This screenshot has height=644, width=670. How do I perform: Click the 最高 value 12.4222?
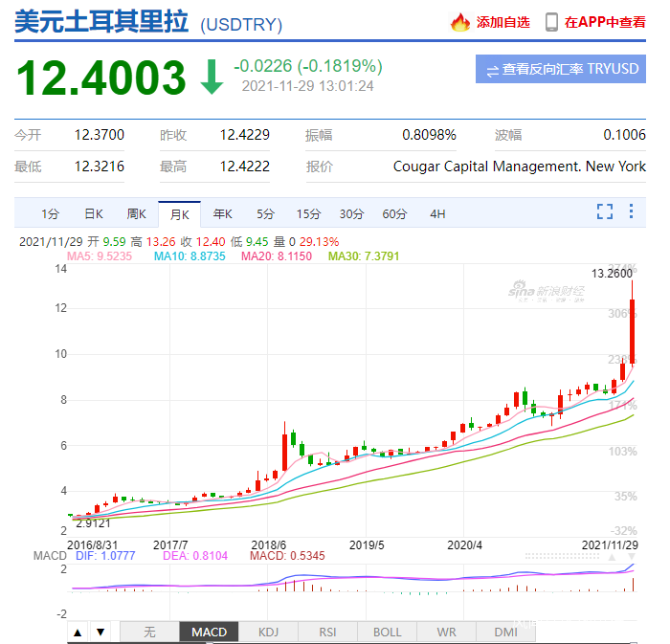(244, 167)
